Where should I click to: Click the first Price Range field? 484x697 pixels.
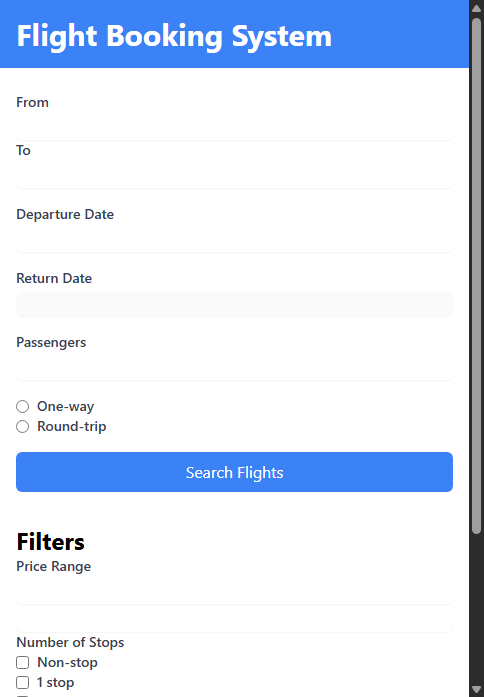(234, 593)
